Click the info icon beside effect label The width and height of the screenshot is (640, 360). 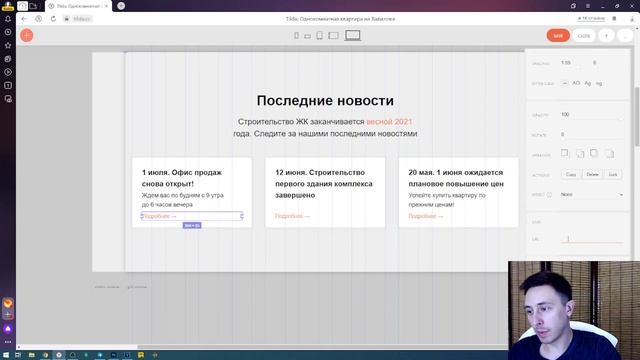549,195
